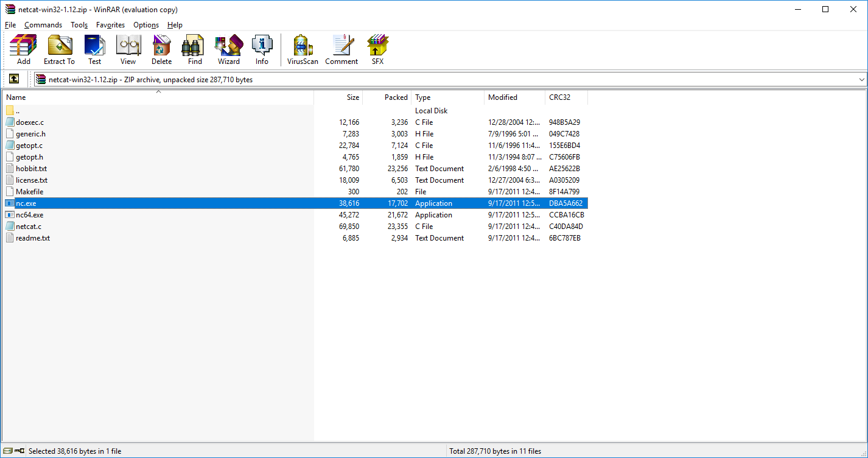Select the doexec.c file name
Viewport: 868px width, 458px height.
30,122
